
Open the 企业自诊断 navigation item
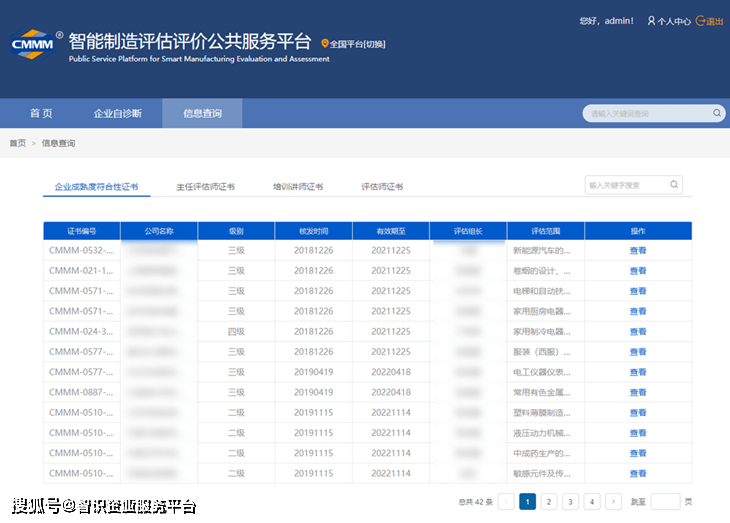click(x=117, y=114)
